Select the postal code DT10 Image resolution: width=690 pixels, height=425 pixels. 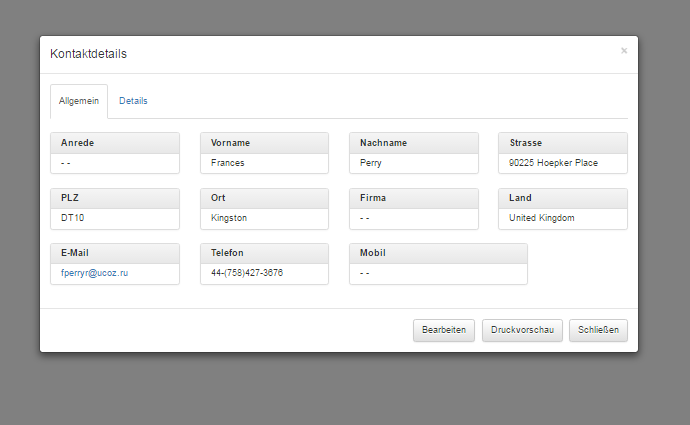(73, 218)
